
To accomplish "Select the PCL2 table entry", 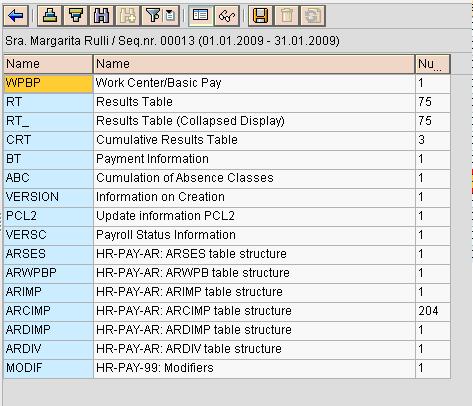I will 48,216.
